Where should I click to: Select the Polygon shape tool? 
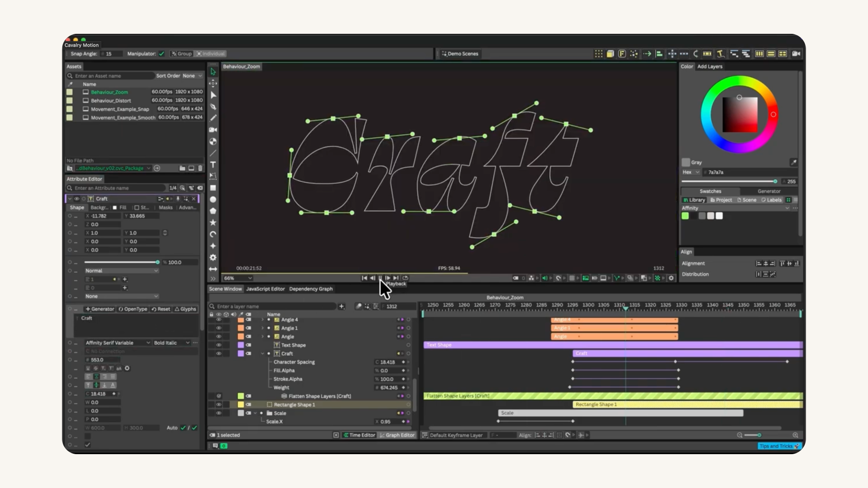click(x=213, y=211)
